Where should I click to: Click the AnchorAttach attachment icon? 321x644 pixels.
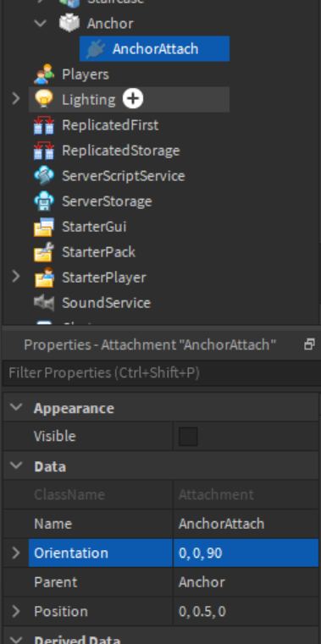coord(95,49)
